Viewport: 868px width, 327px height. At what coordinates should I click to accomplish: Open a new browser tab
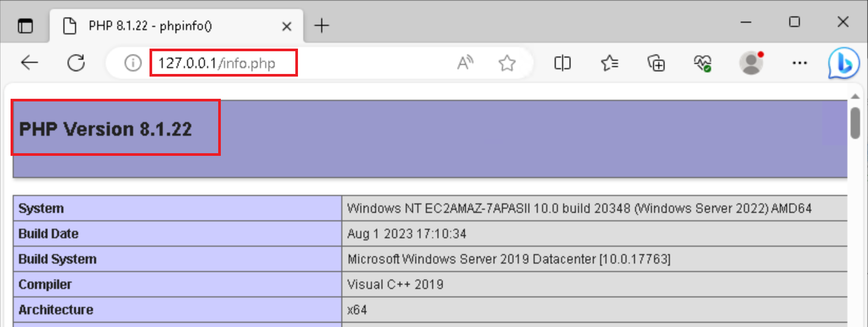[321, 25]
